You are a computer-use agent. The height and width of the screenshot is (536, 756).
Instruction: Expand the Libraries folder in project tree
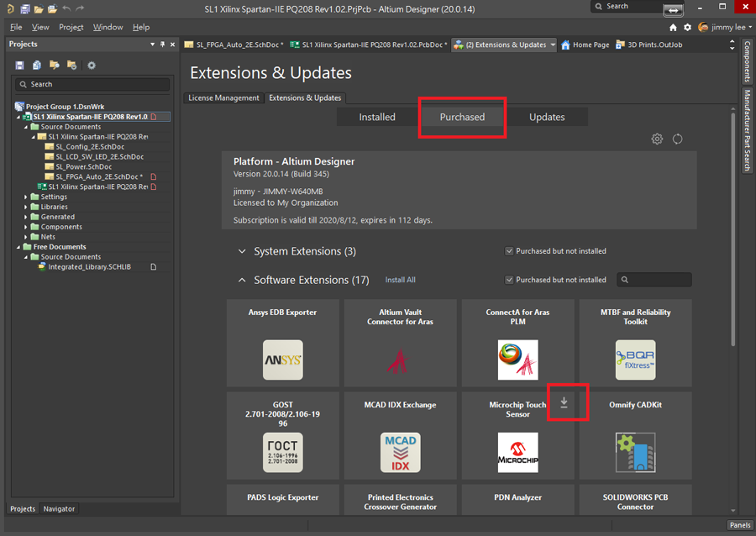(26, 207)
